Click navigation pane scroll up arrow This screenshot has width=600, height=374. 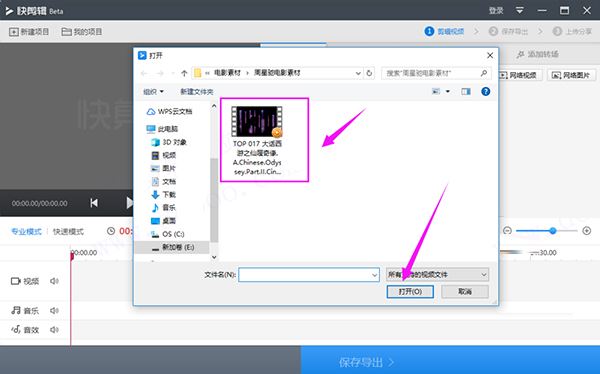click(x=214, y=106)
